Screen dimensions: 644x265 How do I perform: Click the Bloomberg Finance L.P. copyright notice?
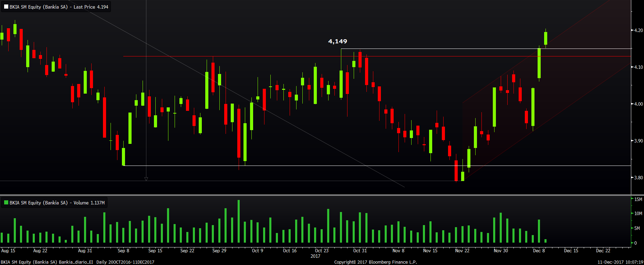tap(376, 262)
